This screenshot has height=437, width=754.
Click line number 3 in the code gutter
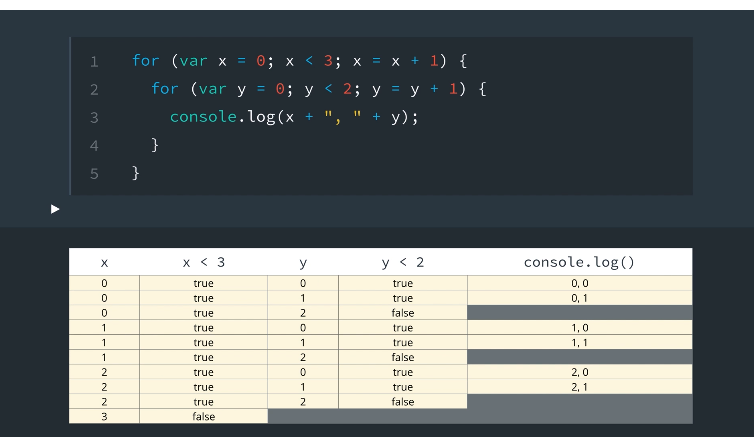94,118
